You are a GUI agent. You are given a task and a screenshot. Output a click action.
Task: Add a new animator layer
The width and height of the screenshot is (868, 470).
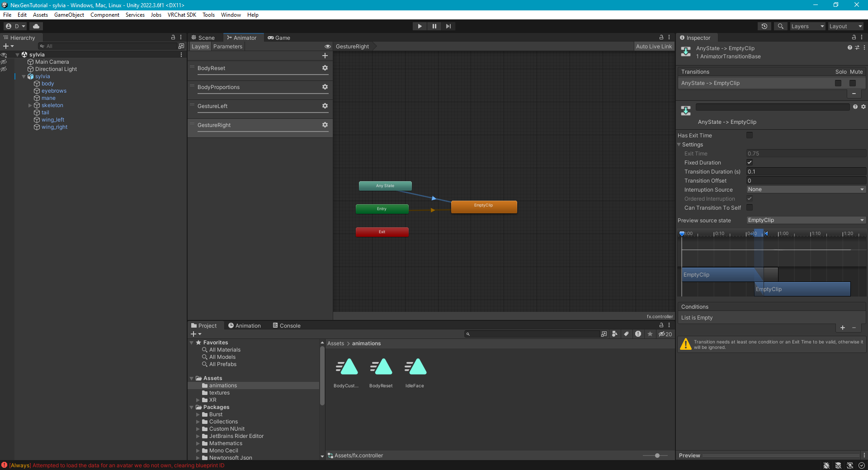pos(325,56)
